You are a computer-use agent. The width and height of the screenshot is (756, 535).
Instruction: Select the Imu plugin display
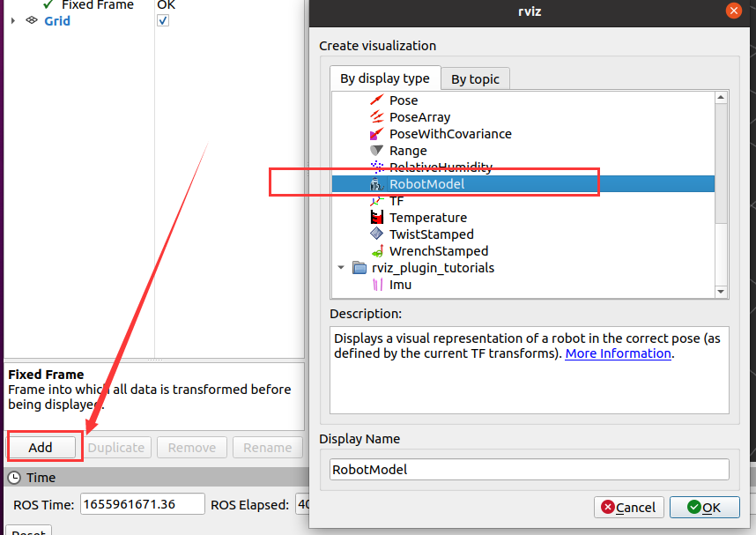[400, 285]
